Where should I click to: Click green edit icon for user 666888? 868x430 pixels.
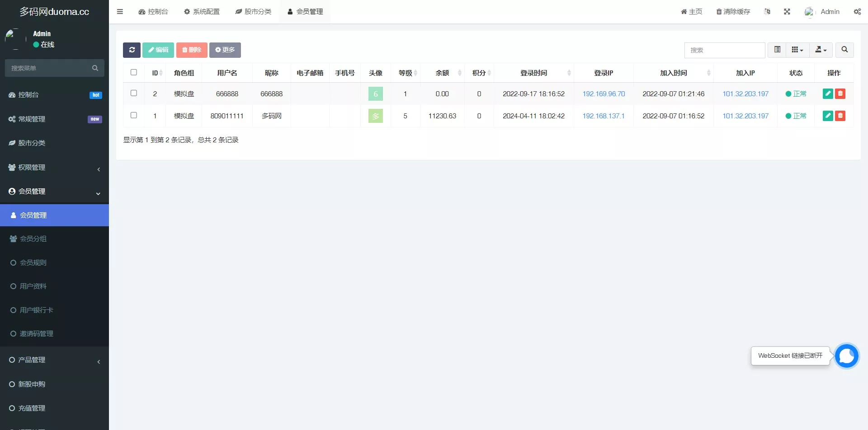click(x=828, y=93)
